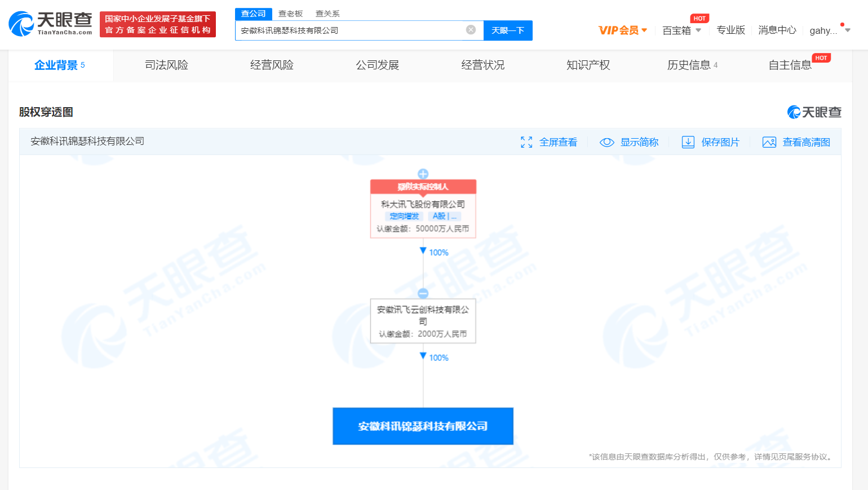868x490 pixels.
Task: Click the 定向增发 tag on the shareholder node
Action: coord(404,217)
